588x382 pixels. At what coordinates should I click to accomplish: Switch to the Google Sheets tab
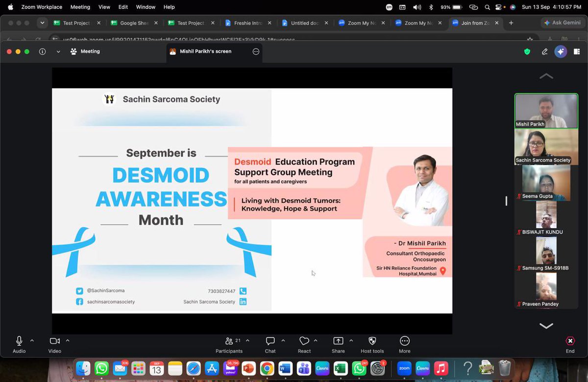click(134, 23)
